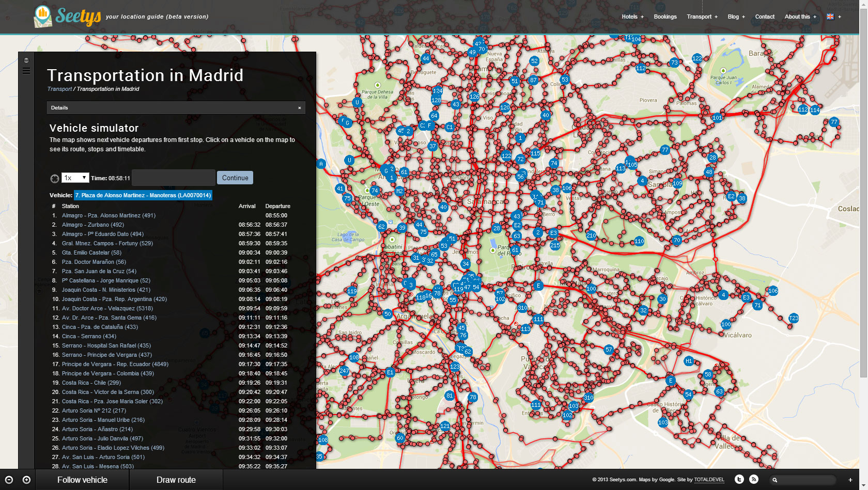868x490 pixels.
Task: Click the magnifier icon in the footer search
Action: click(x=774, y=480)
